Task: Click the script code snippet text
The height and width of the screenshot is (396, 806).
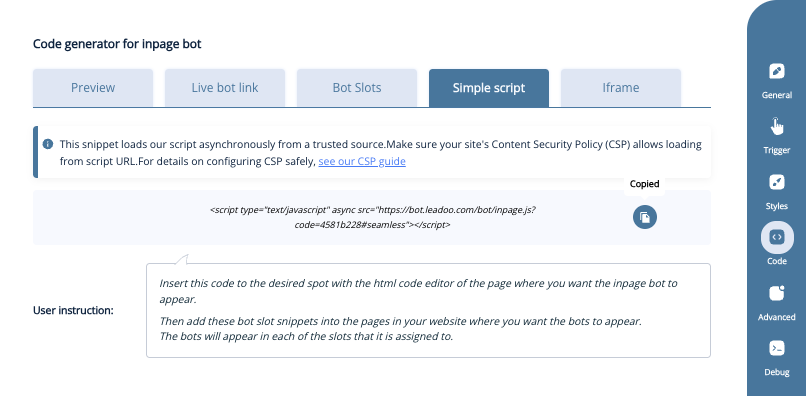Action: tap(373, 218)
